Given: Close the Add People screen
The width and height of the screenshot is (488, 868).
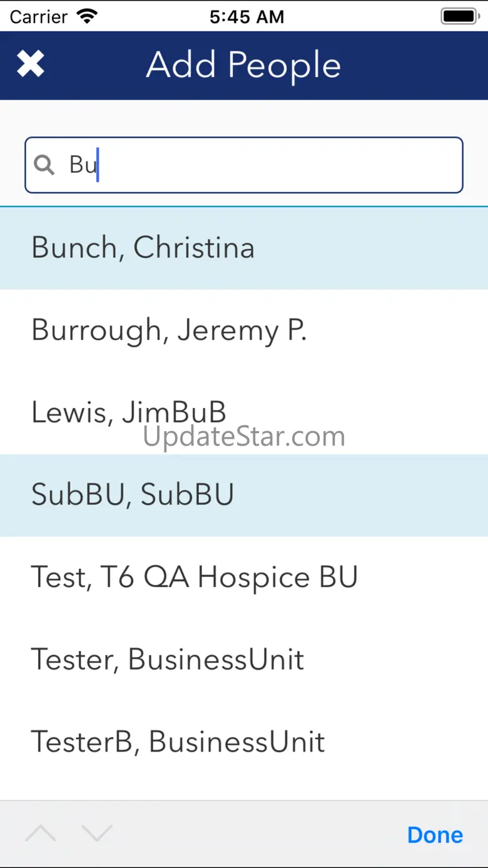Looking at the screenshot, I should 30,64.
